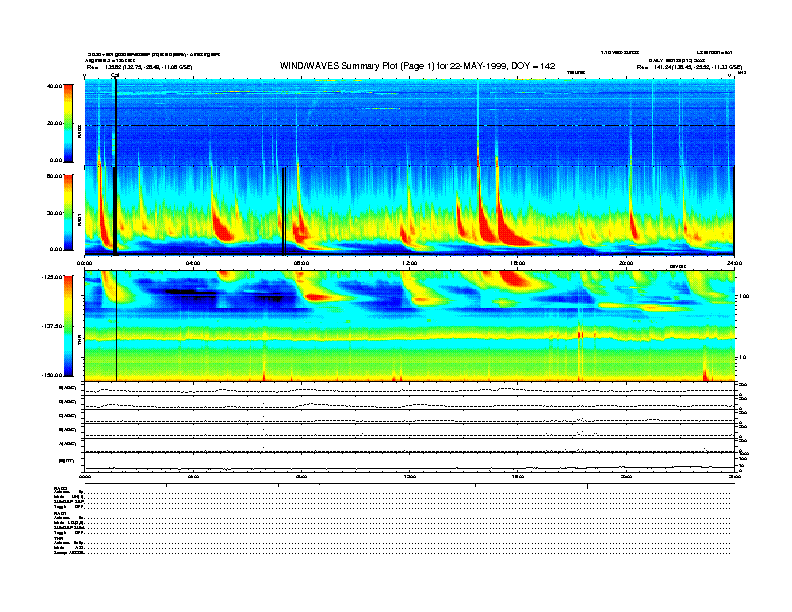Select 20:00 time label below RAD1 panel
792x612 pixels.
626,263
